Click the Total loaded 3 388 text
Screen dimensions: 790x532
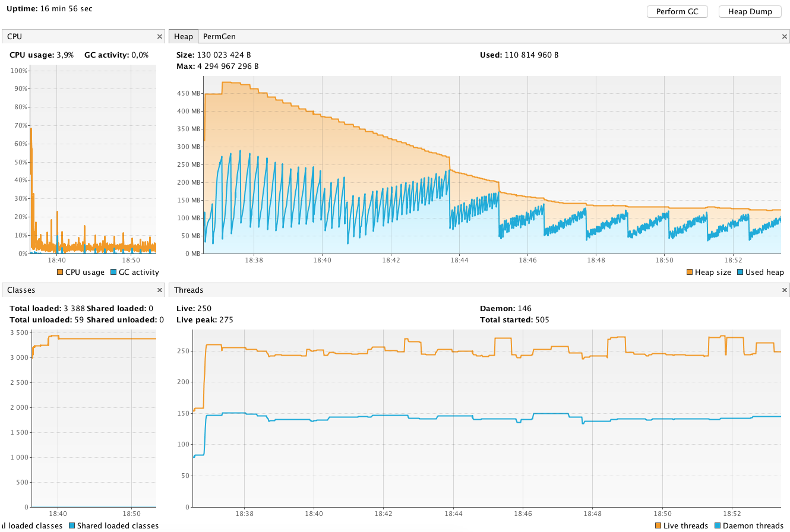pos(47,309)
